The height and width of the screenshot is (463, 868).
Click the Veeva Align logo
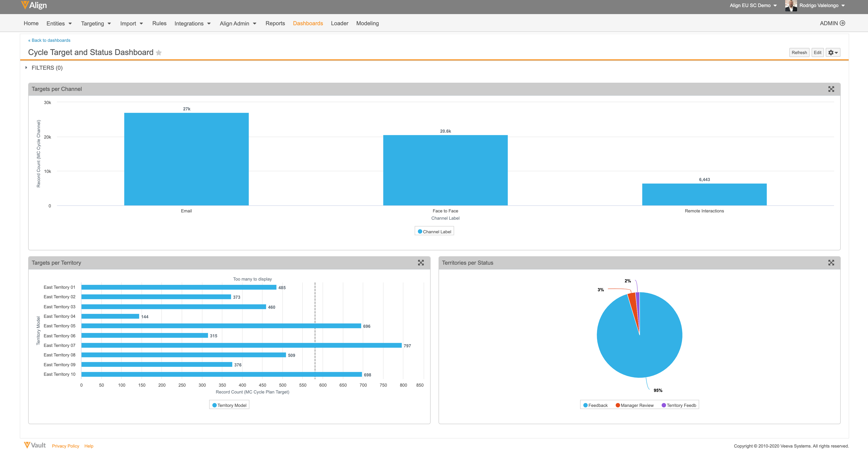coord(34,5)
